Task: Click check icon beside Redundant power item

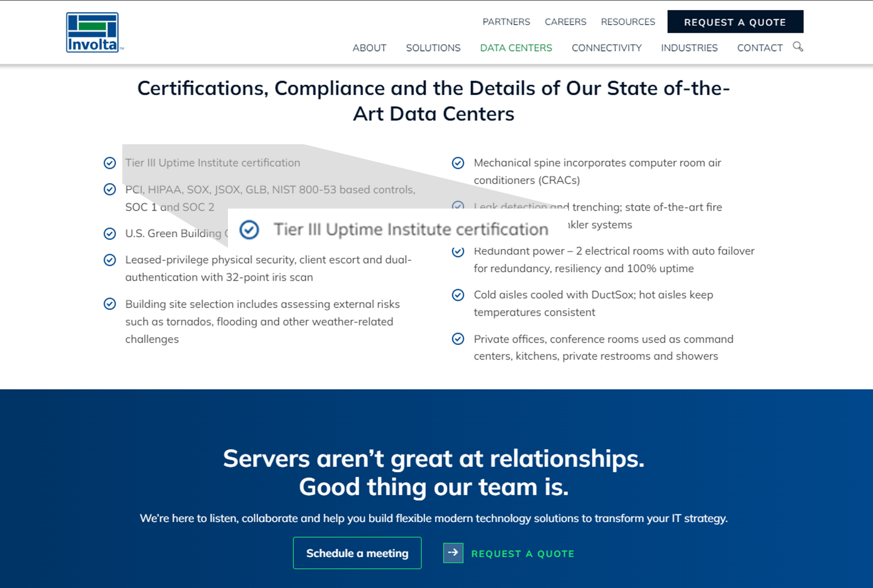Action: (458, 252)
